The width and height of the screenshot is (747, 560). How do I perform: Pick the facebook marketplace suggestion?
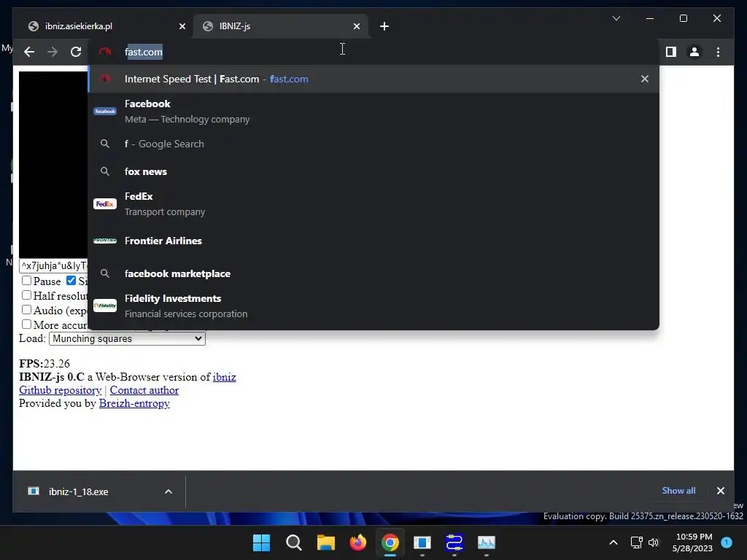coord(373,274)
